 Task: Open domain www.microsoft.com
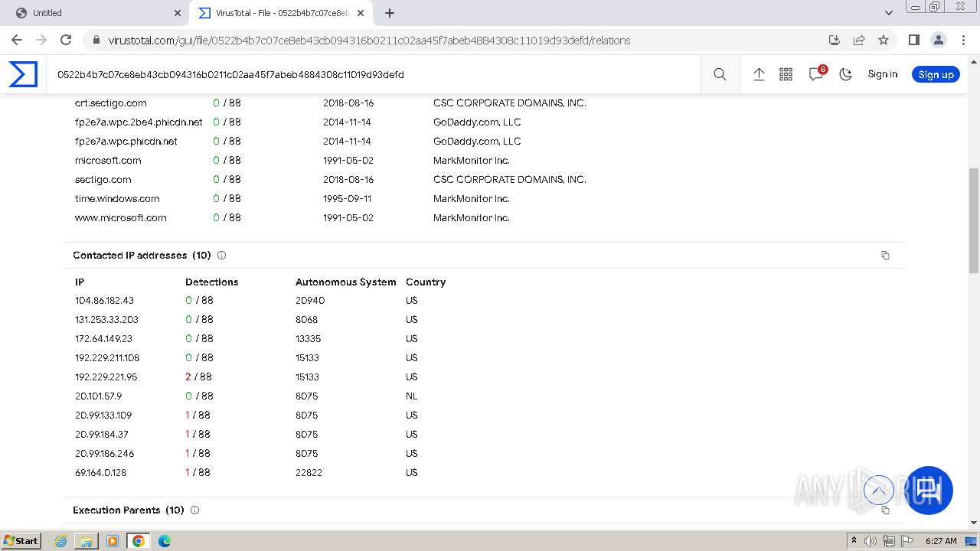pos(120,217)
